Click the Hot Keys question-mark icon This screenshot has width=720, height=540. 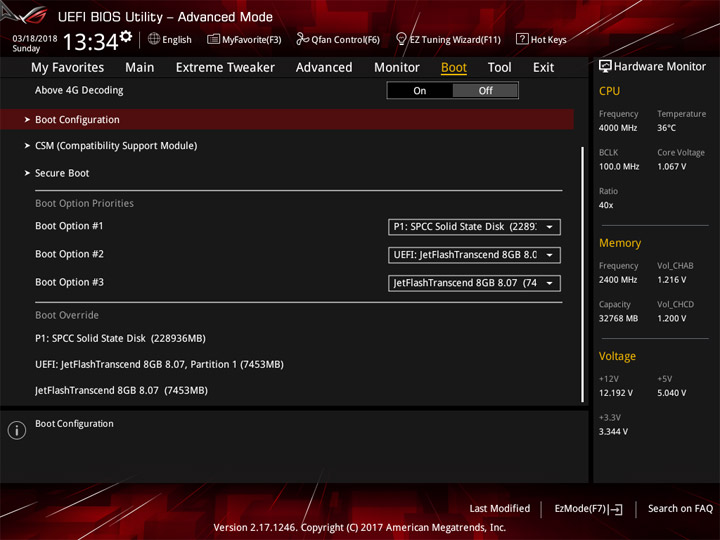click(x=522, y=39)
